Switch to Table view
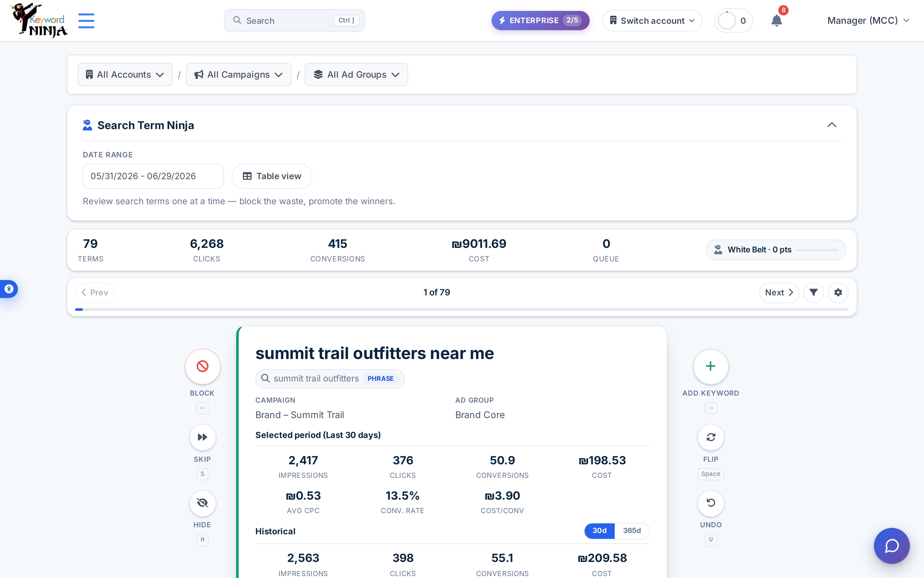This screenshot has height=578, width=924. (x=272, y=176)
